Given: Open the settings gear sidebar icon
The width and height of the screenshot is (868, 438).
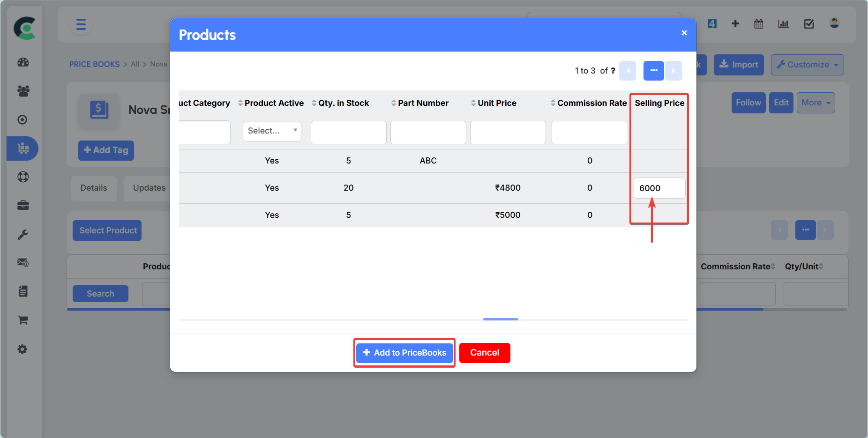Looking at the screenshot, I should 22,349.
